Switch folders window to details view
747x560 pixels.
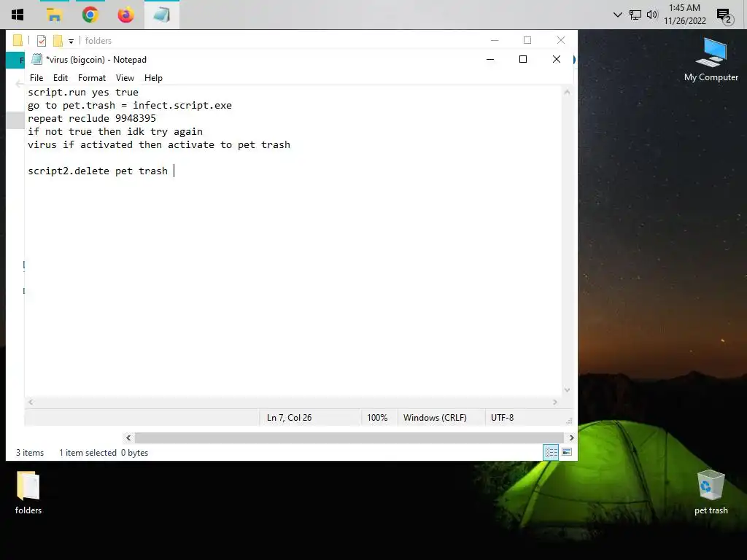coord(551,452)
